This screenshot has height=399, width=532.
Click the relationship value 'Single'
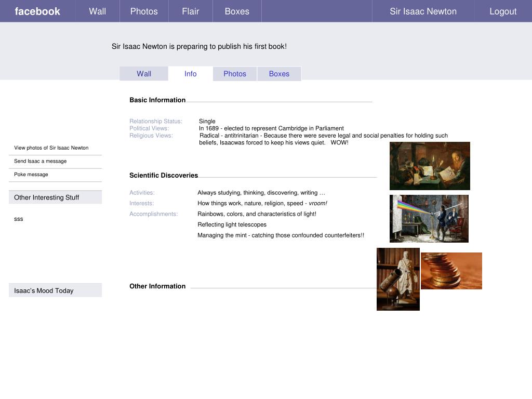pyautogui.click(x=207, y=121)
